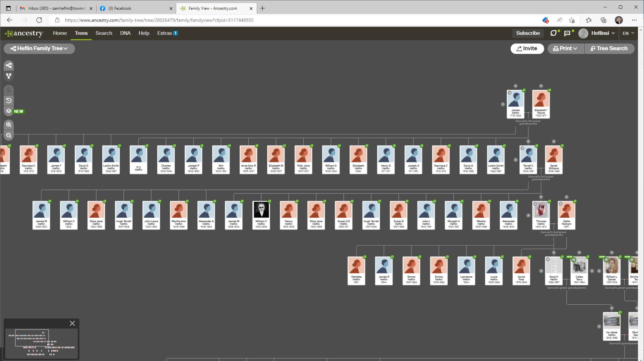Expand ancestors above James Heflin
Screen dimensions: 644x361
(516, 86)
